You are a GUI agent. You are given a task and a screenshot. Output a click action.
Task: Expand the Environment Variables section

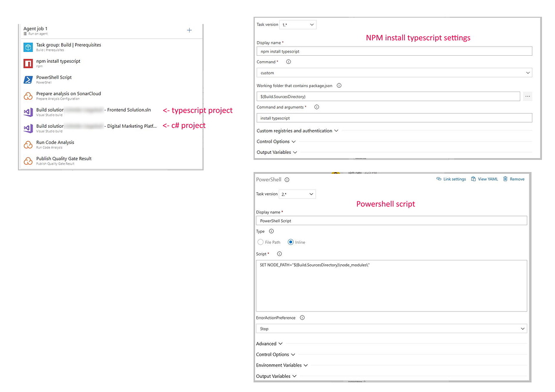pyautogui.click(x=282, y=365)
